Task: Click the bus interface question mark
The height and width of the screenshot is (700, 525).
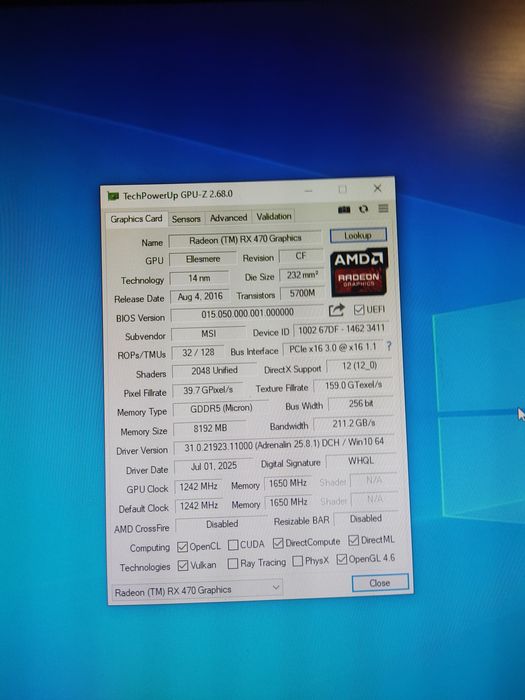Action: coord(388,346)
